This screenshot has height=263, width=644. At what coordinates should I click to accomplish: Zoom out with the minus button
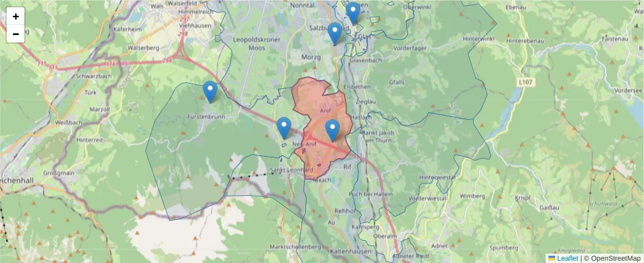point(16,34)
